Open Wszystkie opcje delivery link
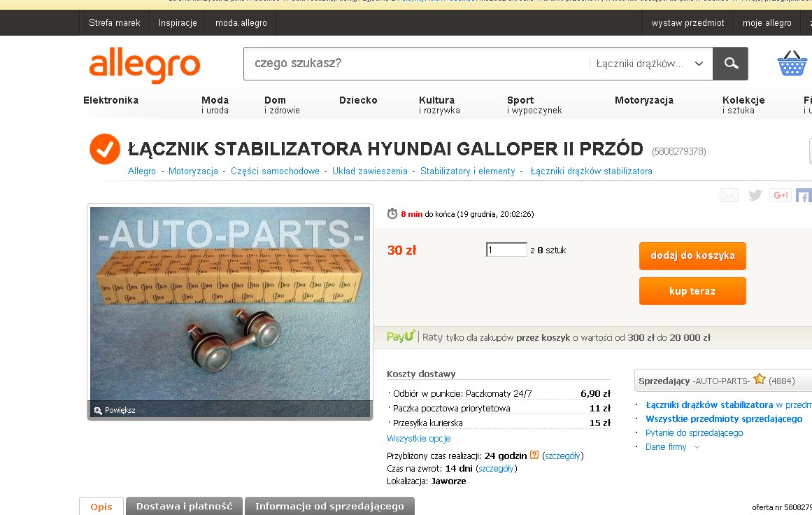The image size is (812, 515). (418, 438)
